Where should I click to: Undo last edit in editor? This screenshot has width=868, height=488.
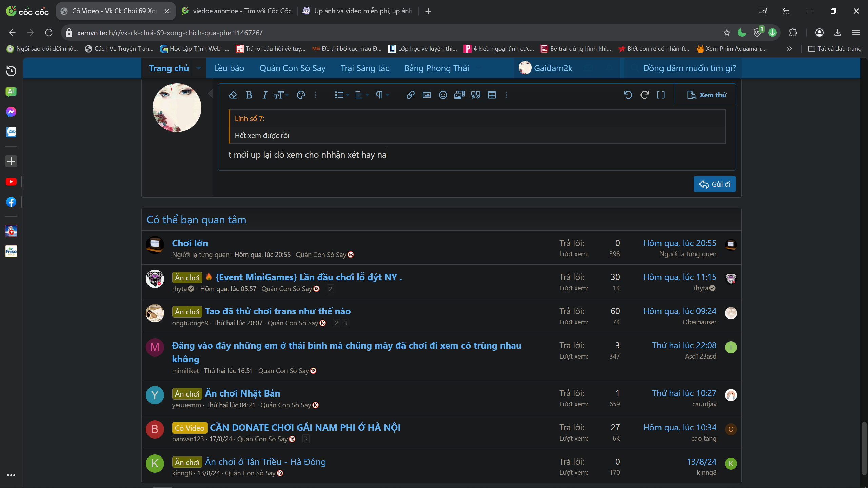tap(628, 95)
